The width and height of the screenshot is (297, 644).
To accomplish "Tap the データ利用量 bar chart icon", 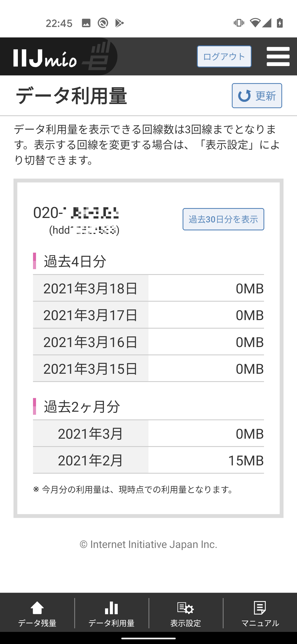I will click(x=111, y=608).
